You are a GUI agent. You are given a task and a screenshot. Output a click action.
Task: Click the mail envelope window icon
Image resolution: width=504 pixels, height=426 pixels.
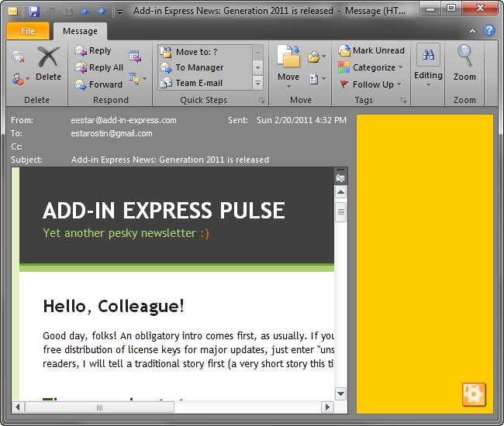point(13,12)
